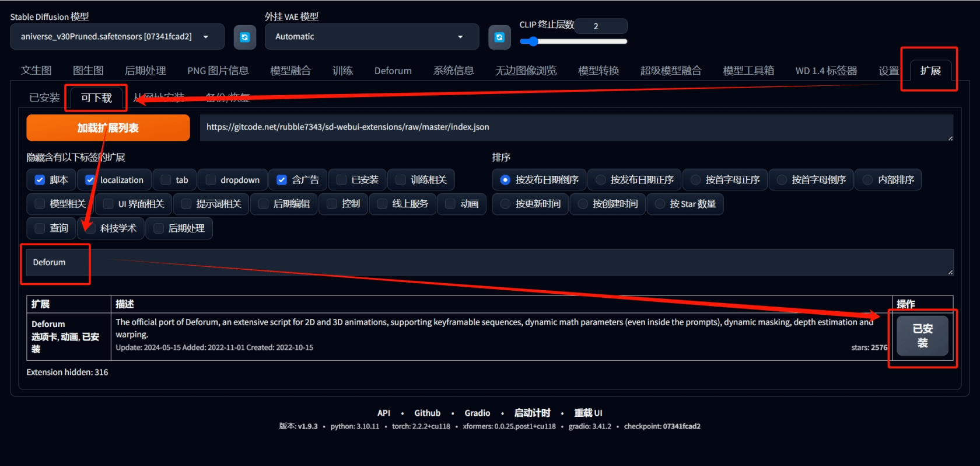The height and width of the screenshot is (466, 980).
Task: Go to the 模型融合 tab
Action: pyautogui.click(x=290, y=71)
